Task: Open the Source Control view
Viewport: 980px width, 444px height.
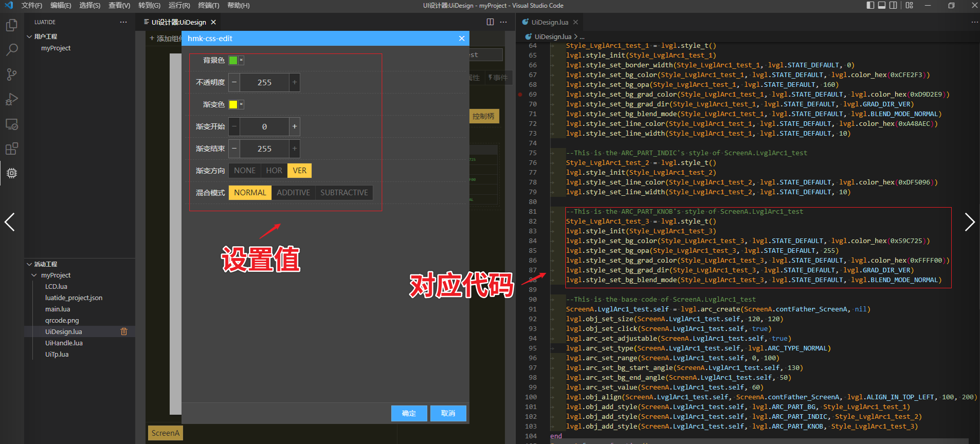Action: pyautogui.click(x=11, y=75)
